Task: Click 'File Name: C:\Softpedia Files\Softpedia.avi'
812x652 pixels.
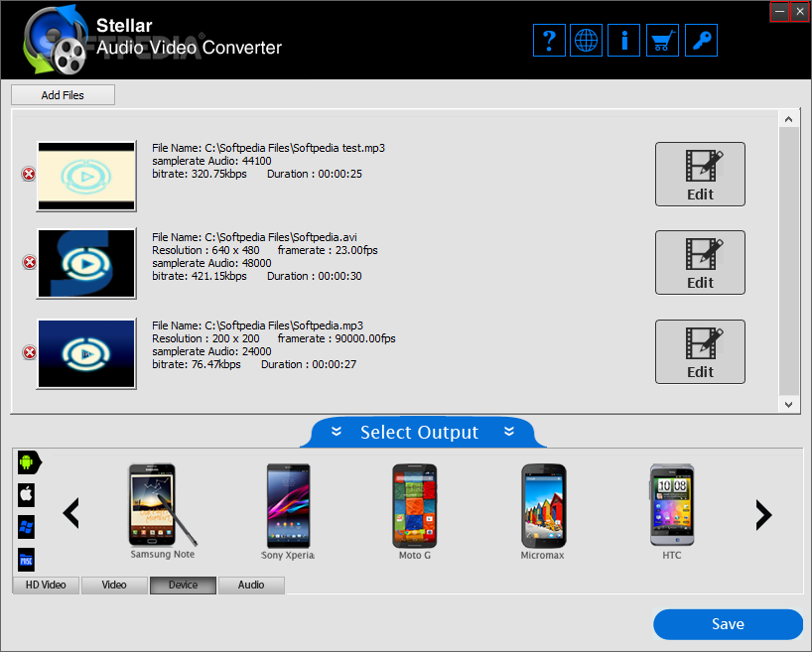Action: pos(254,237)
